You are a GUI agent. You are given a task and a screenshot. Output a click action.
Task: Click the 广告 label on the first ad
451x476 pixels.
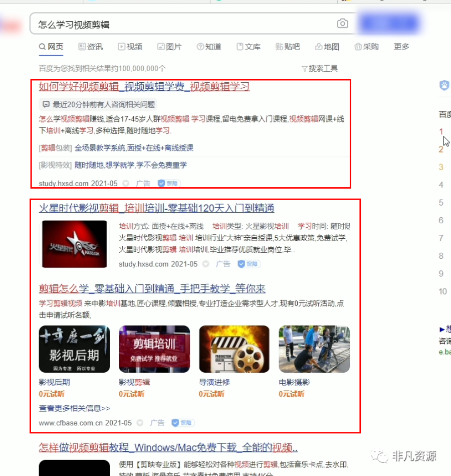tap(143, 184)
